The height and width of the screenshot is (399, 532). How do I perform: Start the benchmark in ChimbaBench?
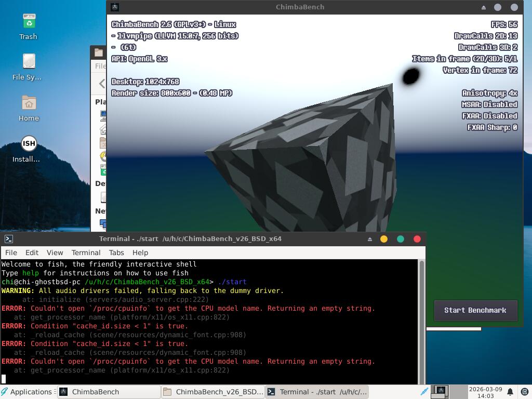tap(476, 311)
